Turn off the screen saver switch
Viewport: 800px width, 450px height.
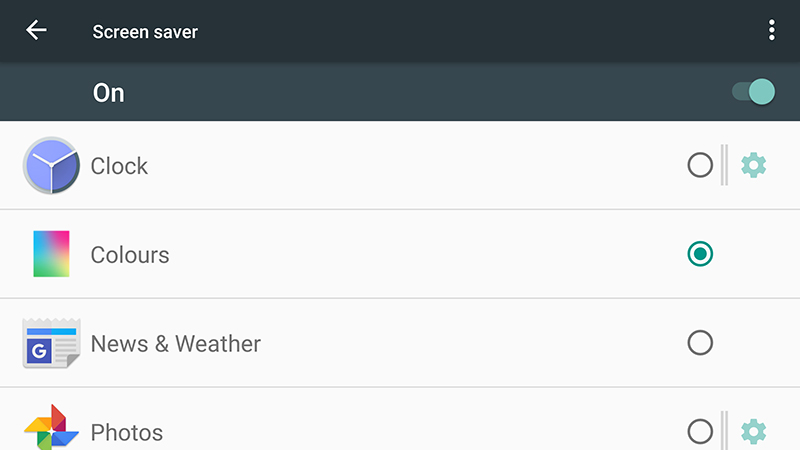click(754, 92)
